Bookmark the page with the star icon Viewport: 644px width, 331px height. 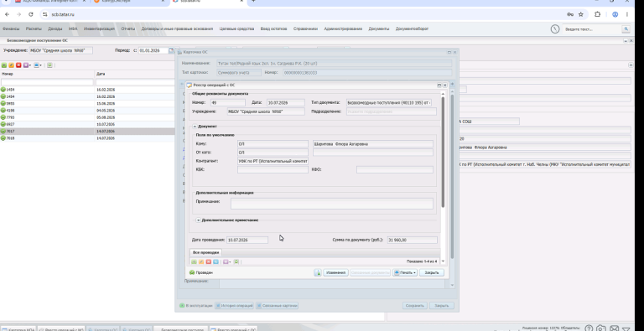(x=581, y=14)
